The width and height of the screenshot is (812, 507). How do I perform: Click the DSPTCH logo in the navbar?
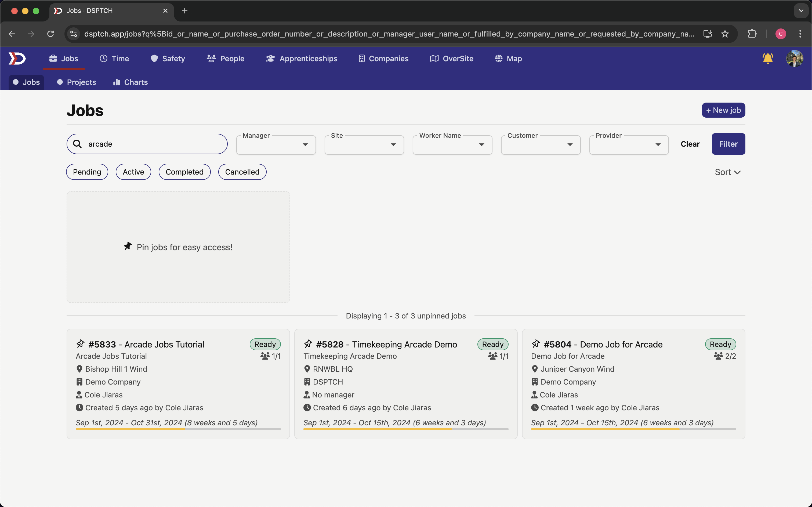pos(17,59)
